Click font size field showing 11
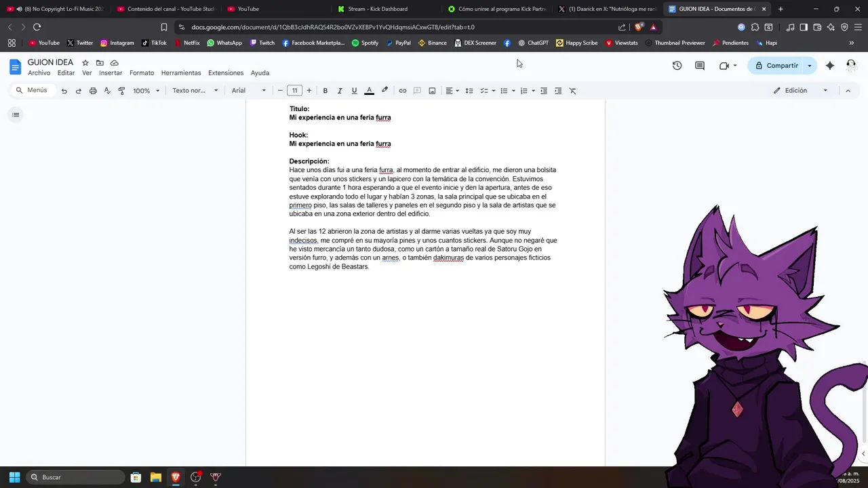The width and height of the screenshot is (868, 488). pos(294,91)
